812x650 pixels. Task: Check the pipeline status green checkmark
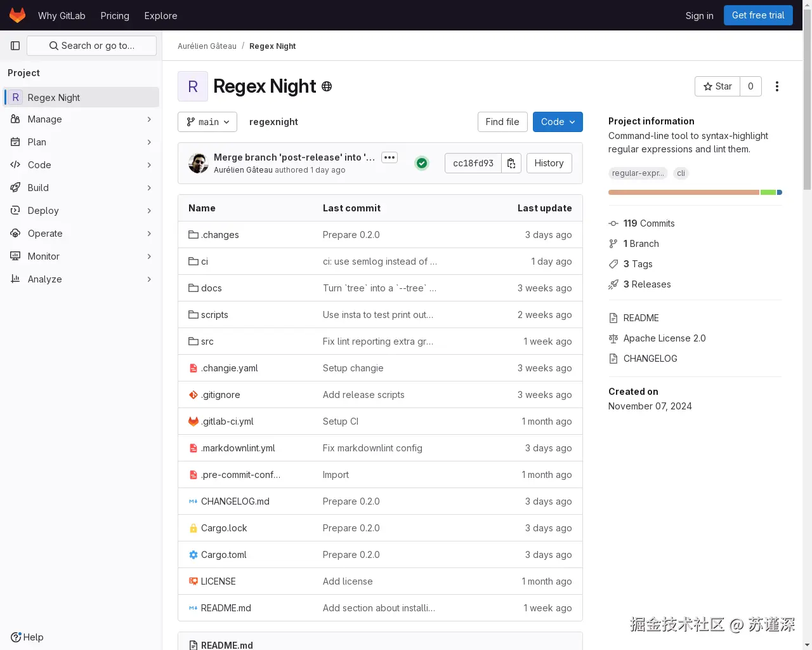pos(422,163)
